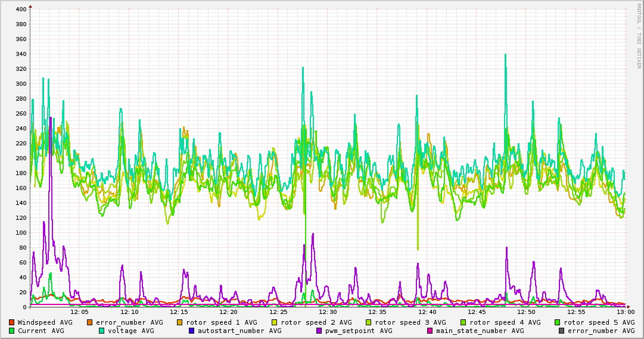The height and width of the screenshot is (339, 644).
Task: Click the 400 value on the y-axis
Action: tap(21, 10)
